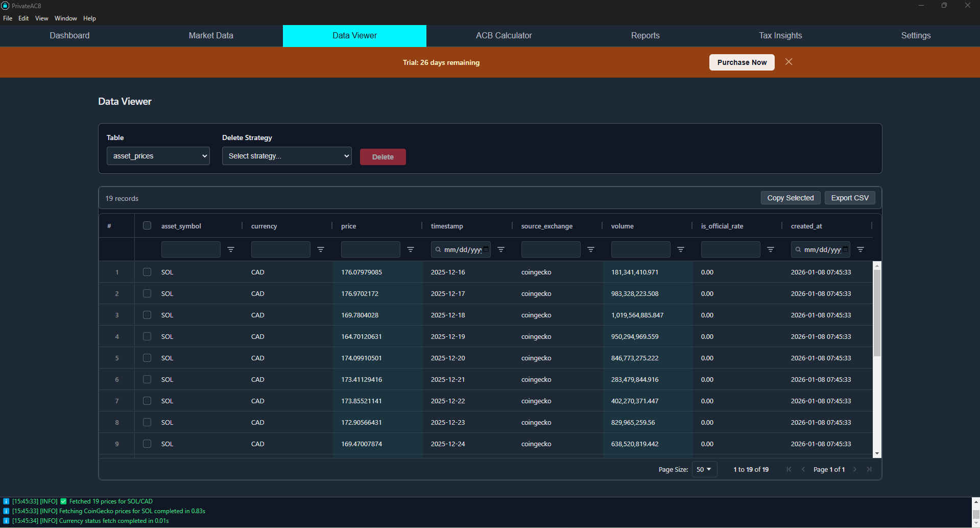This screenshot has width=980, height=528.
Task: Go to last page arrow icon
Action: point(869,469)
